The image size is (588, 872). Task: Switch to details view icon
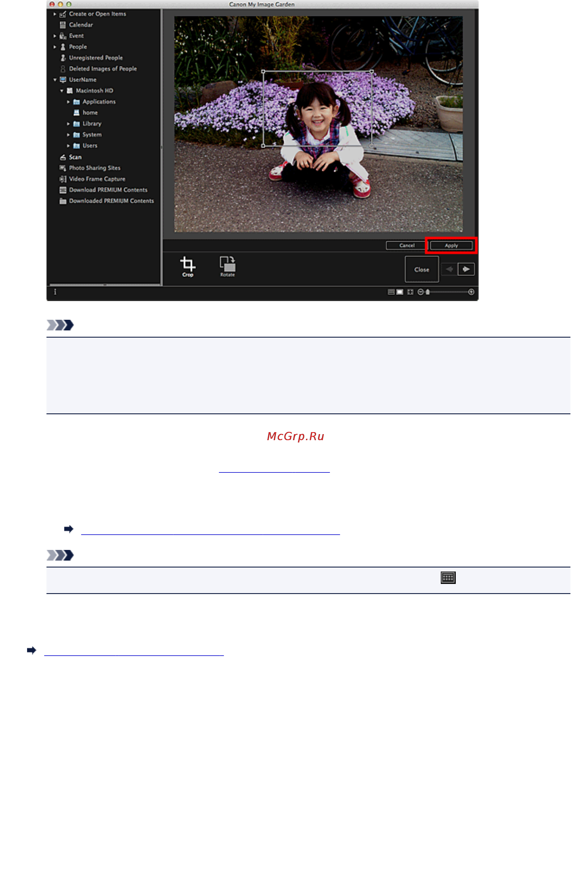[x=400, y=292]
